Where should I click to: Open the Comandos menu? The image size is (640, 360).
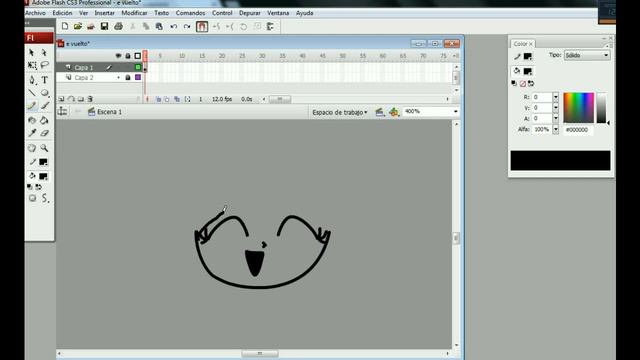click(190, 13)
